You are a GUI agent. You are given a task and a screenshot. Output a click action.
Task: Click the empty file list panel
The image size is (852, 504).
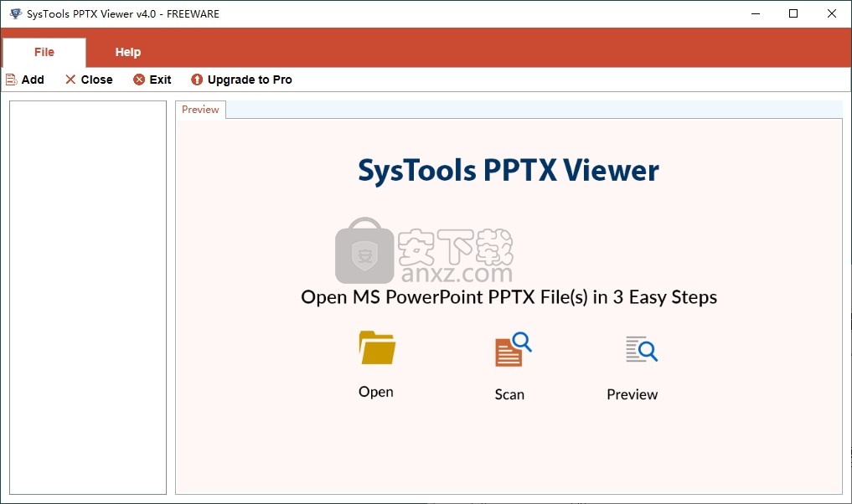[x=88, y=297]
